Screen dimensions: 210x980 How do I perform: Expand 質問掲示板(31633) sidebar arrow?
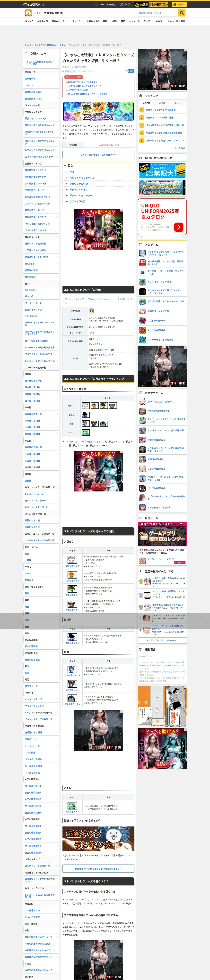[x=57, y=98]
